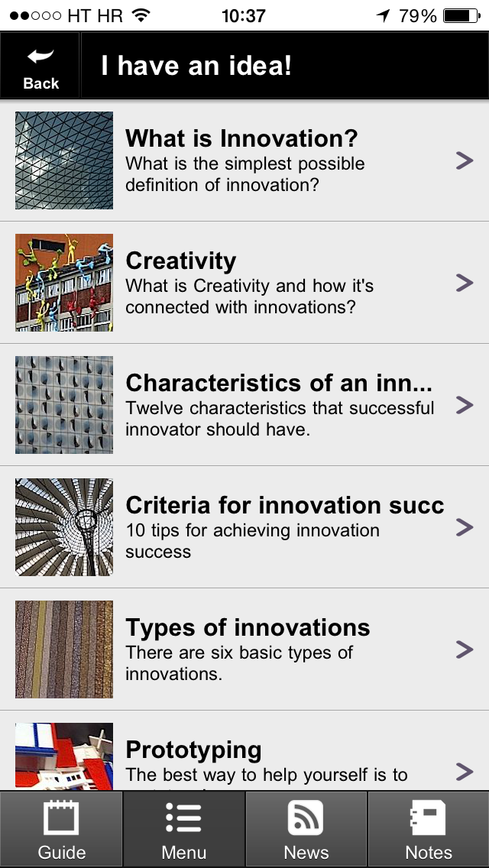This screenshot has width=489, height=868.
Task: Tap the Back arrow button
Action: [40, 66]
